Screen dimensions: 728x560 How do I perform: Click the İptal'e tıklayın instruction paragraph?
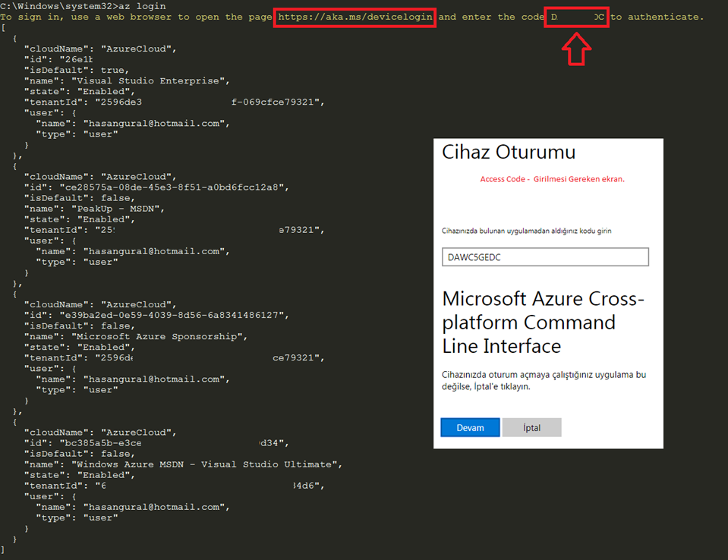tap(544, 380)
